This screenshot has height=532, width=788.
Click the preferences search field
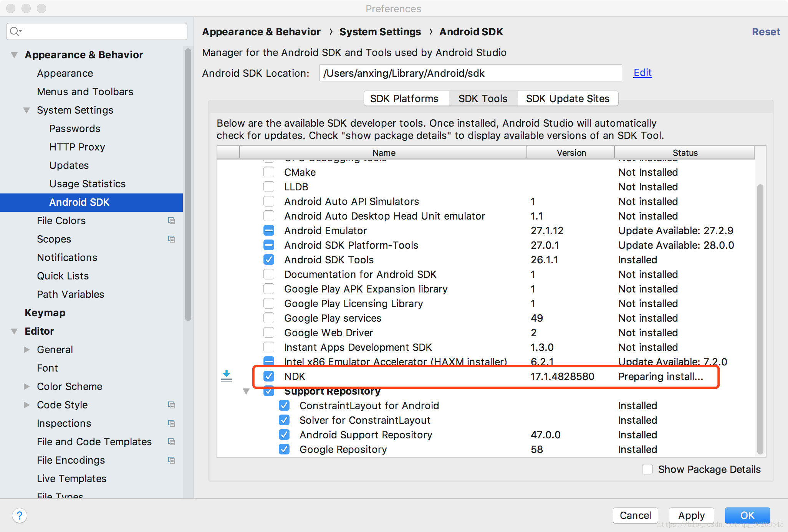pos(97,31)
